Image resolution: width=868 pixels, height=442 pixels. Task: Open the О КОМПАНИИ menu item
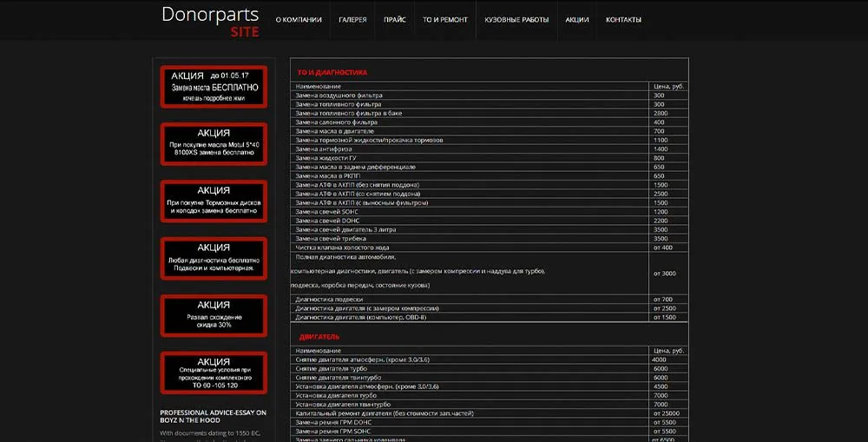point(299,20)
